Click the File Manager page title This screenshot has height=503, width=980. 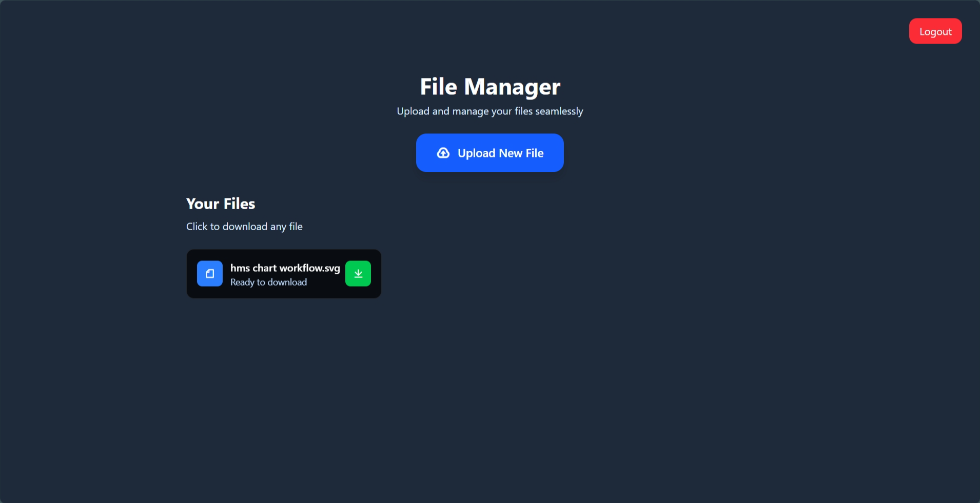click(x=489, y=87)
